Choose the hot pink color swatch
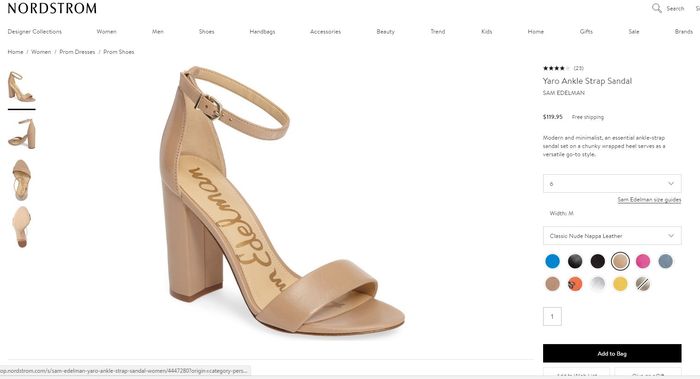This screenshot has width=700, height=379. point(643,261)
